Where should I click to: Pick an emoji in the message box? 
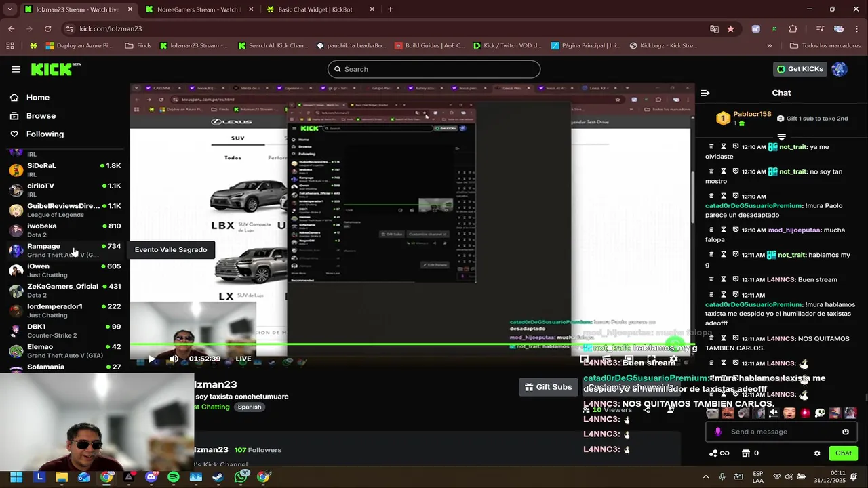tap(846, 432)
